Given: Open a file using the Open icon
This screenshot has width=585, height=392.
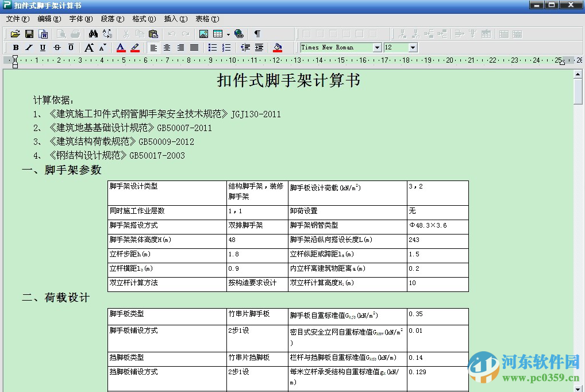Looking at the screenshot, I should [16, 33].
